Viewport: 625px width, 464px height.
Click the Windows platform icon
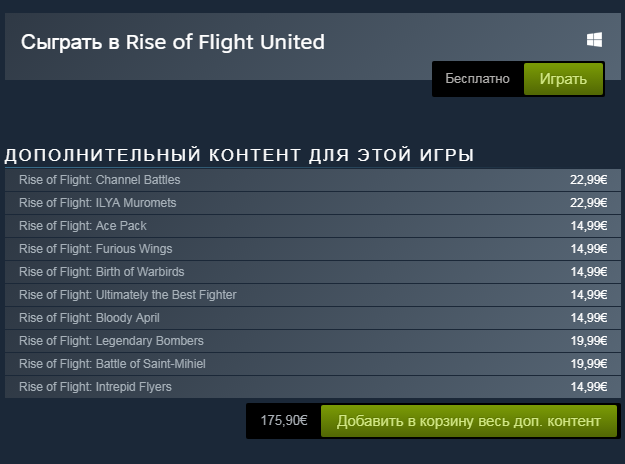(x=594, y=40)
